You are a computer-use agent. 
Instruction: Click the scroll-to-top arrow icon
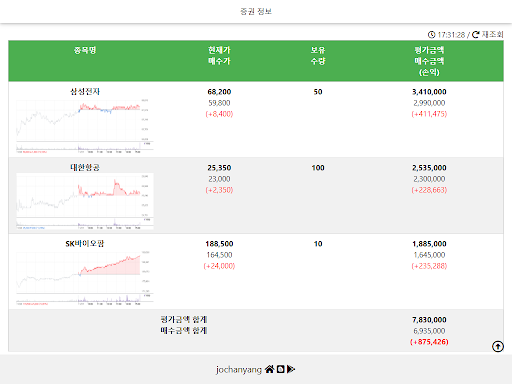coord(498,347)
